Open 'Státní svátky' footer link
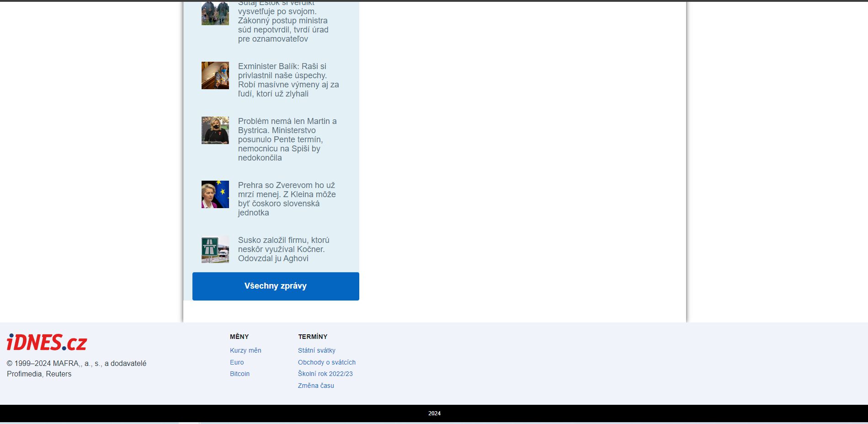This screenshot has height=424, width=868. pos(317,350)
